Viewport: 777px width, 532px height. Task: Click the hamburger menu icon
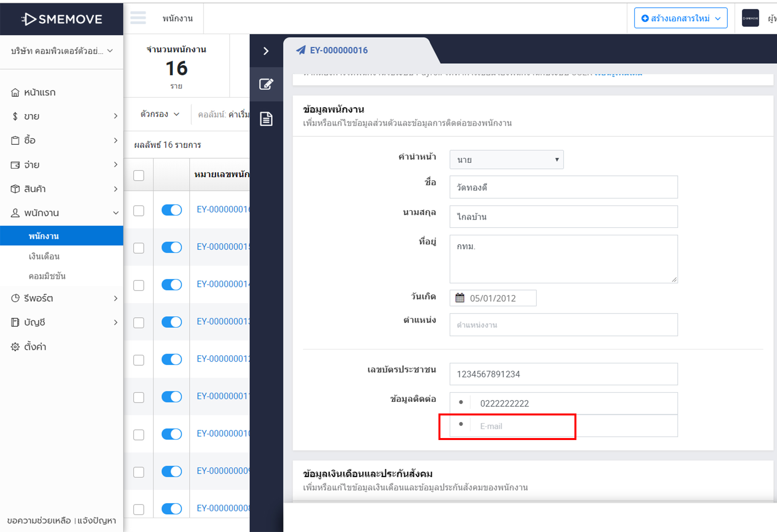click(138, 18)
